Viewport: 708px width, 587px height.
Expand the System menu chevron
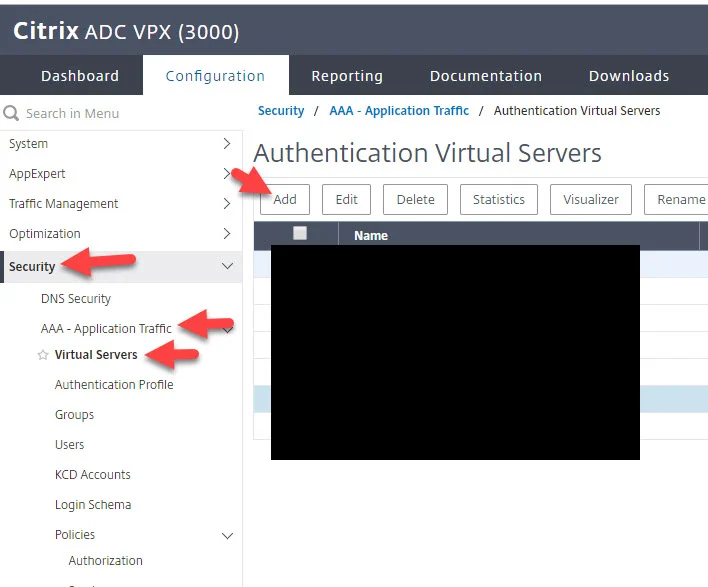(227, 144)
